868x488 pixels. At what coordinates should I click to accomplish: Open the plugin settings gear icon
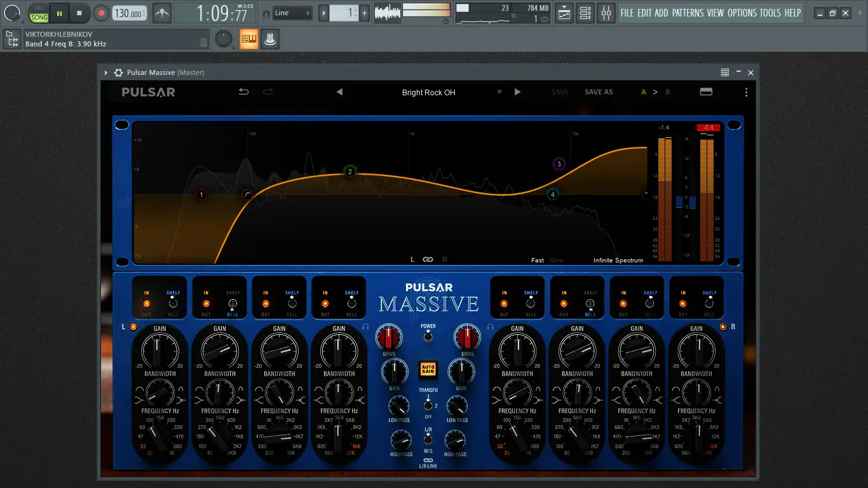[x=118, y=72]
